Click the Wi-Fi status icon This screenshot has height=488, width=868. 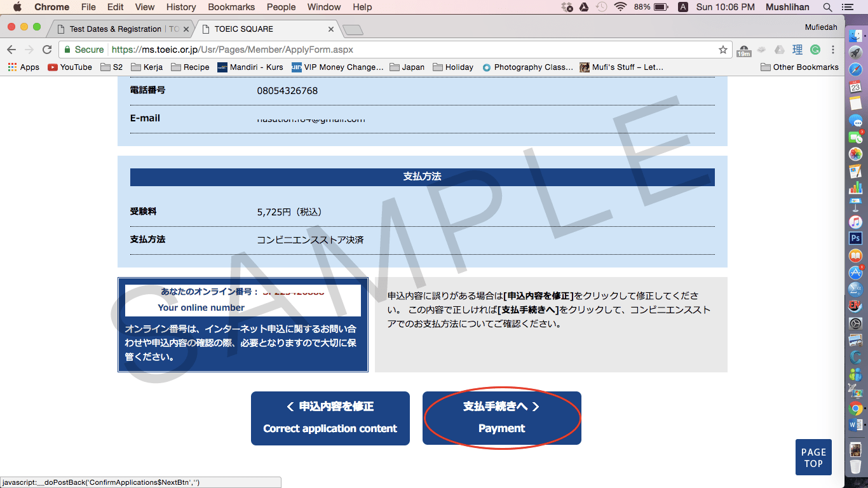[x=620, y=7]
